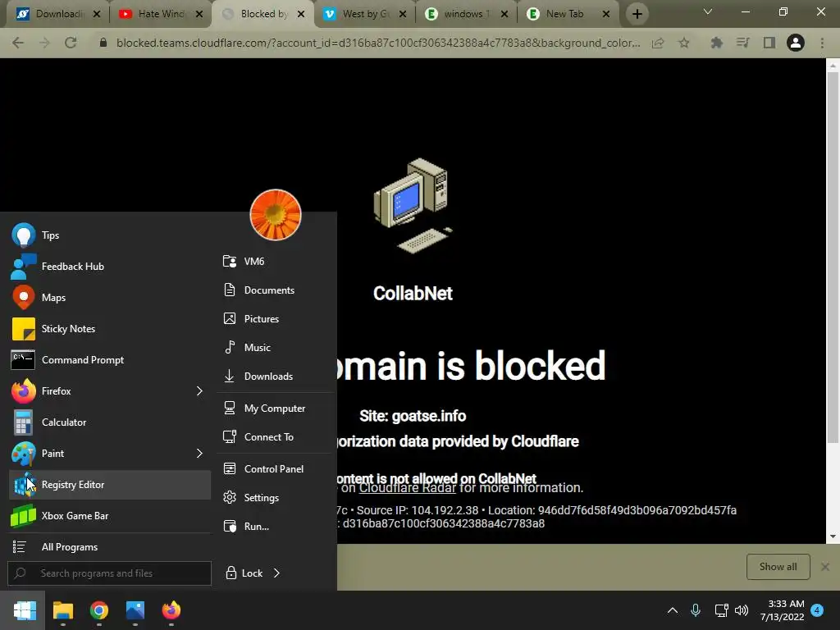The height and width of the screenshot is (630, 840).
Task: Toggle the browser side panel
Action: 769,43
